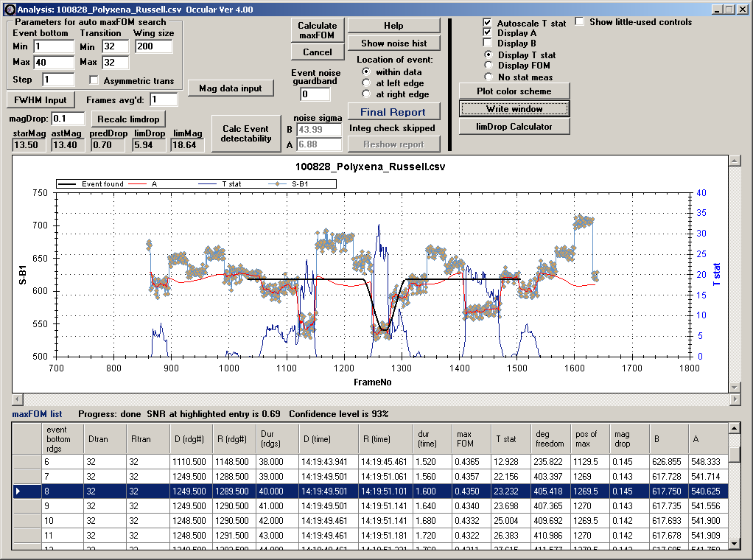The width and height of the screenshot is (753, 560).
Task: Click the predDrop value field
Action: 108,145
